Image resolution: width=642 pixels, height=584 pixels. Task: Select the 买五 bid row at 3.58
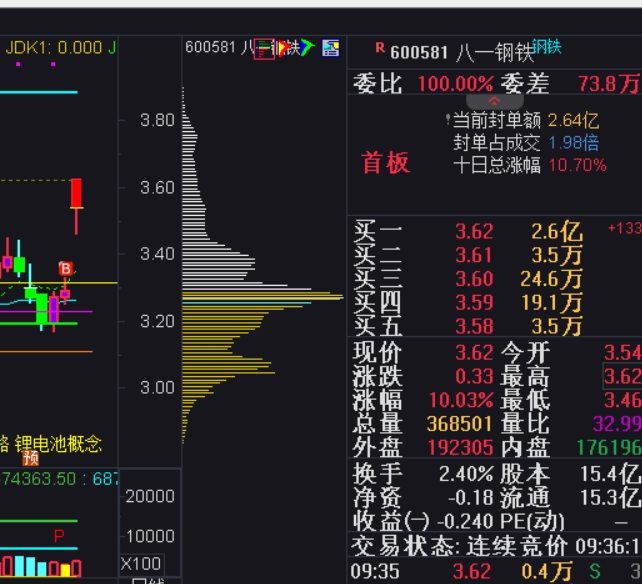tap(497, 326)
